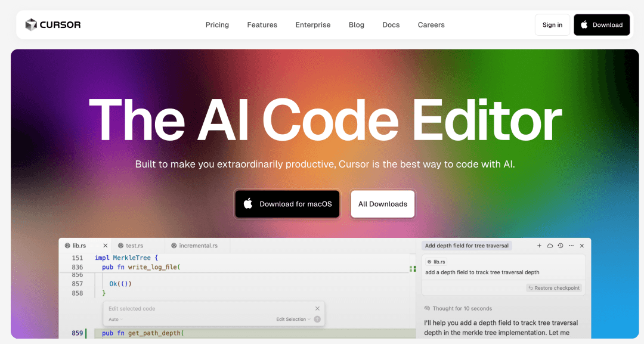Click the submit arrow in edit popup
Image resolution: width=644 pixels, height=344 pixels.
point(317,320)
